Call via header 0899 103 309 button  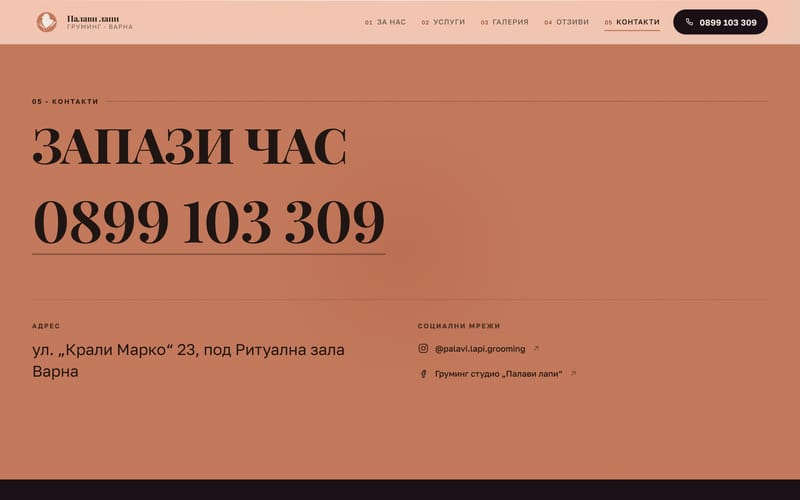click(720, 22)
